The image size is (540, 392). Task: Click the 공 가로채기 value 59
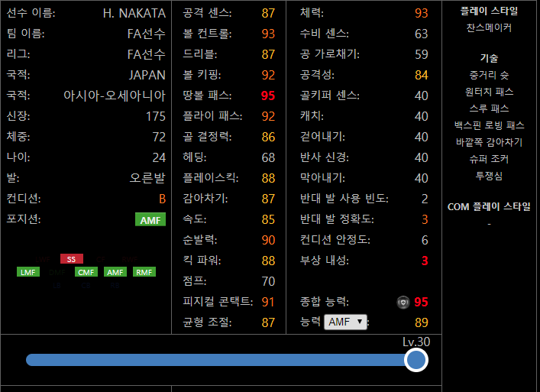pyautogui.click(x=421, y=54)
